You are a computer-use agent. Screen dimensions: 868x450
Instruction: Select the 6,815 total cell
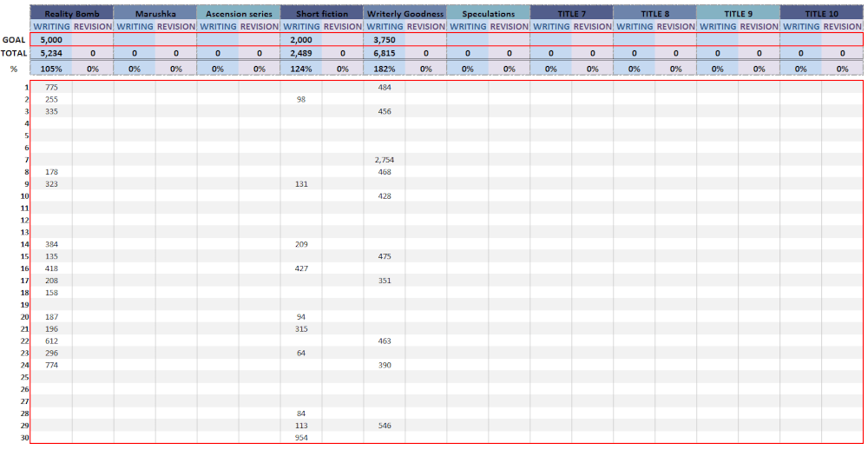(x=385, y=54)
